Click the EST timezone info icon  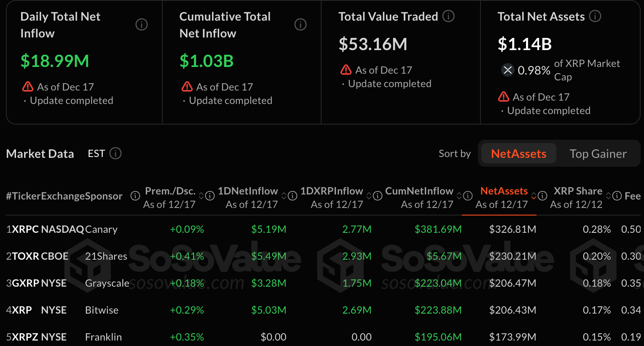point(115,154)
